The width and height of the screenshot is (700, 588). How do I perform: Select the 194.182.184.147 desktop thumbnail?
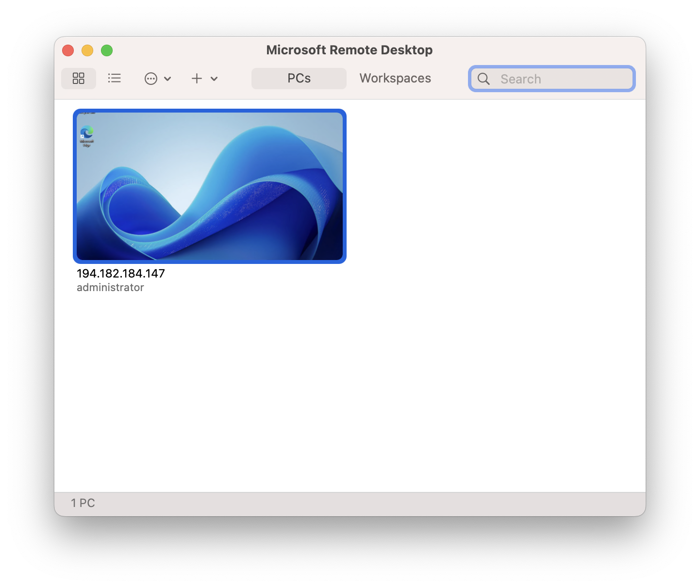pos(210,186)
